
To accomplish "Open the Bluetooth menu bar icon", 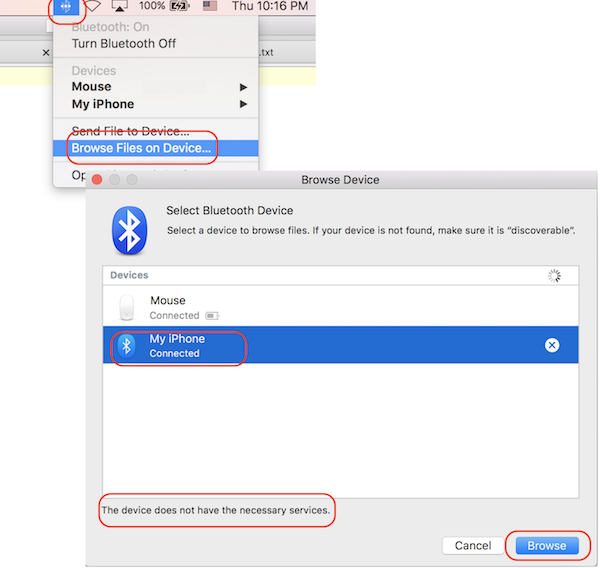I will click(x=66, y=7).
